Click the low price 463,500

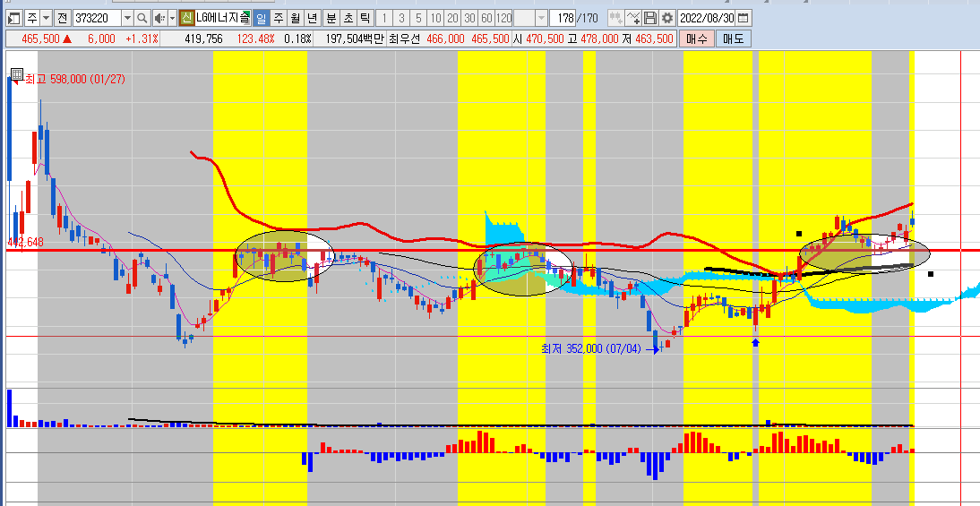point(654,39)
